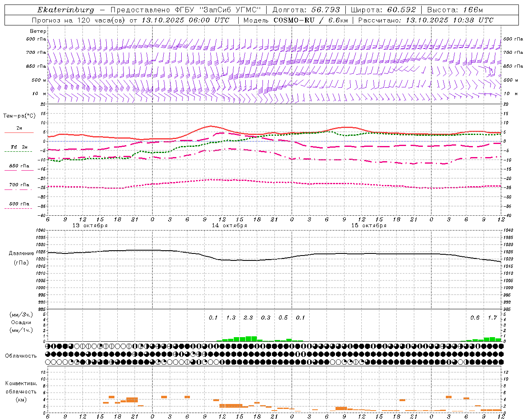Image resolution: width=525 pixels, height=420 pixels.
Task: Click the '(мм/3ч.)' precipitation unit label
Action: pyautogui.click(x=21, y=315)
